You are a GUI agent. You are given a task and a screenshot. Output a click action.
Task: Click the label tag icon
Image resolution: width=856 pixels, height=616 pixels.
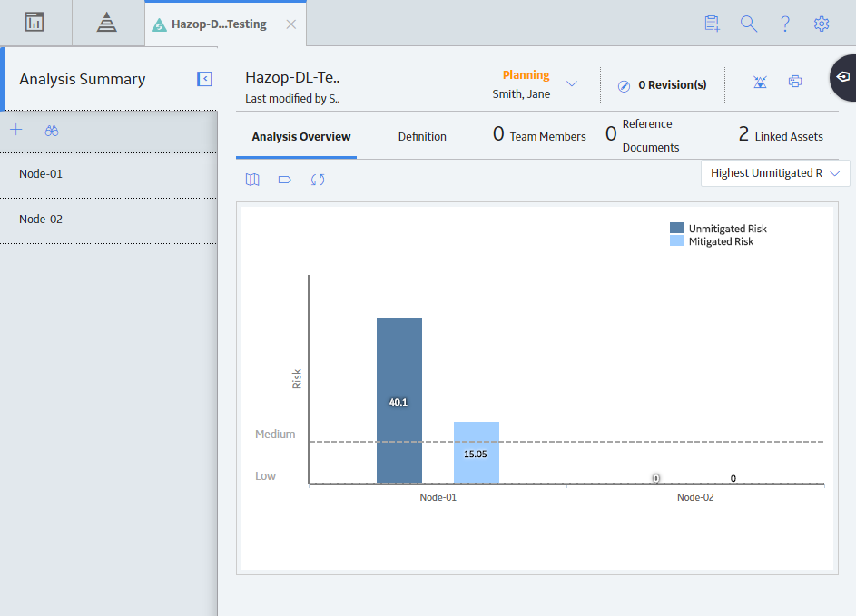pos(284,180)
